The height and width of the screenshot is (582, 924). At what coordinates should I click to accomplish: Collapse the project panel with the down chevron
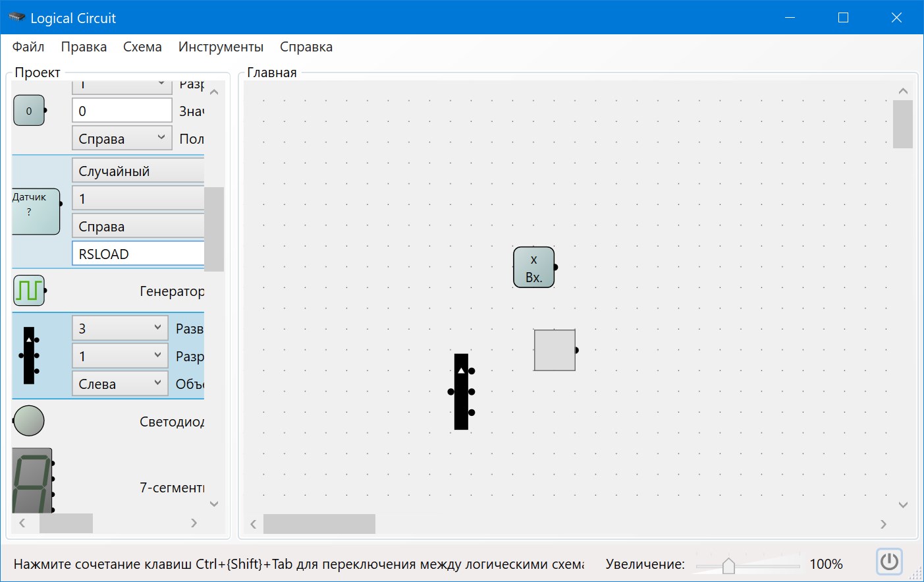(x=213, y=503)
